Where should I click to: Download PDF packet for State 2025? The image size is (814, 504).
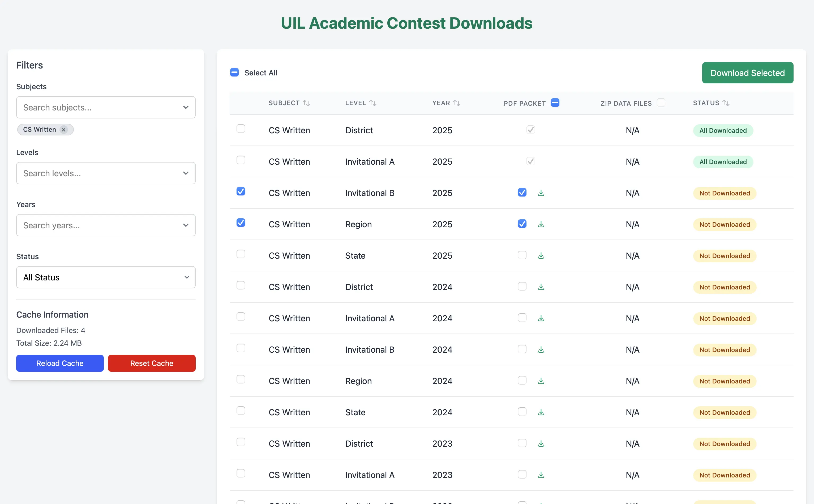pos(541,255)
